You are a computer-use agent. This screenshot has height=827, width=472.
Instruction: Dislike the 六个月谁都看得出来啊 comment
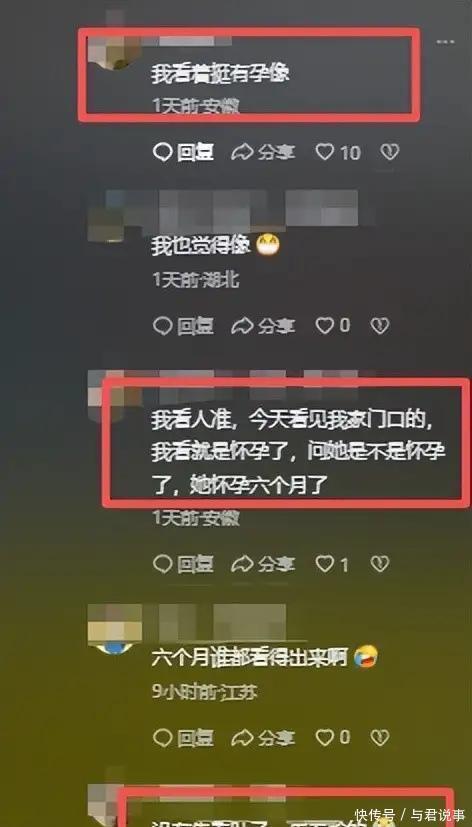click(x=380, y=737)
